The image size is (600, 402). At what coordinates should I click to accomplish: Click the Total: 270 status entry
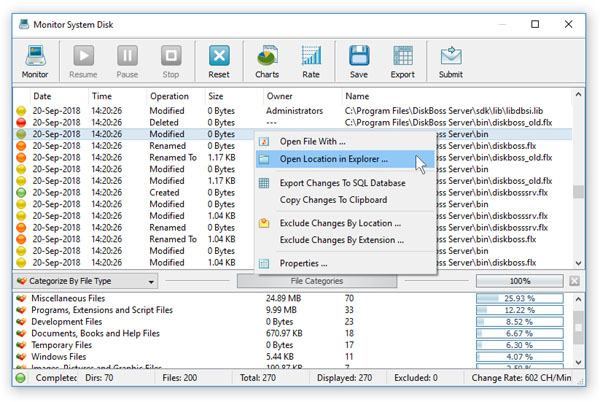click(x=258, y=378)
